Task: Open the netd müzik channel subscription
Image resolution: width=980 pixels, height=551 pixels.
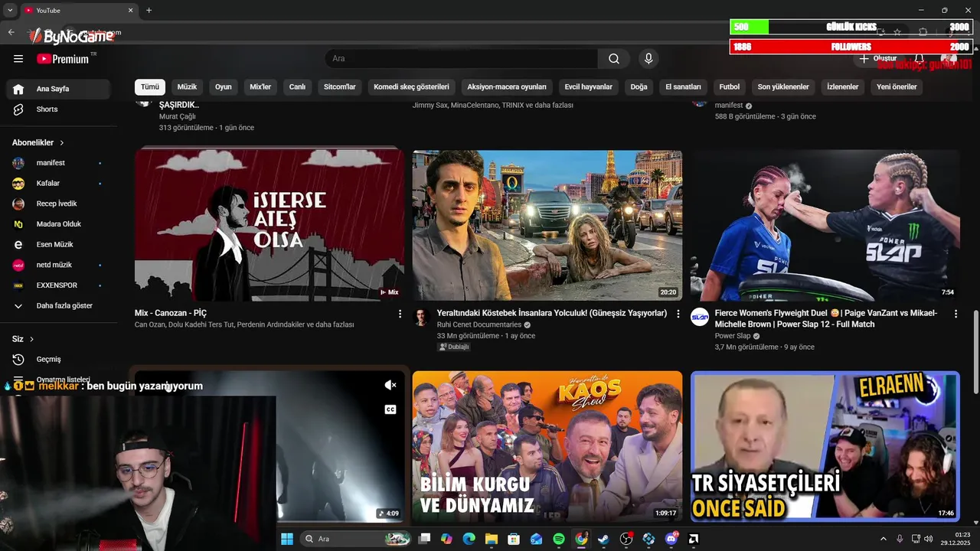Action: point(58,265)
